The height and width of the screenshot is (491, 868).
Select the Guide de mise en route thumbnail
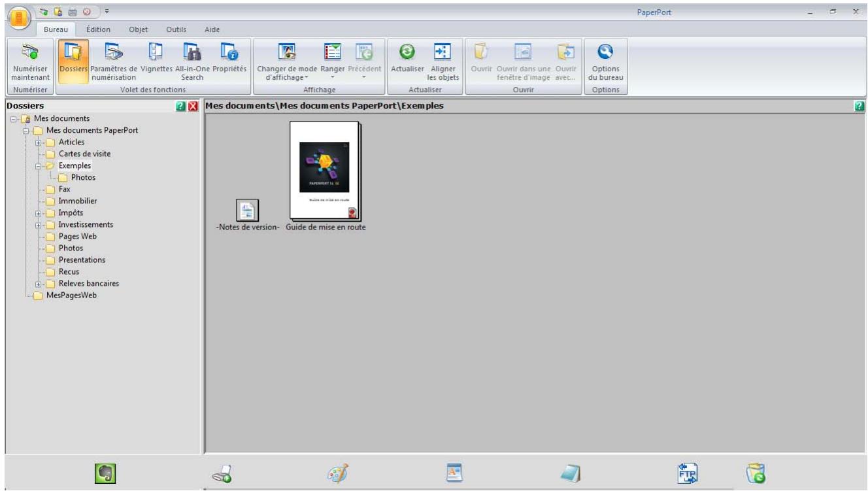(x=325, y=171)
